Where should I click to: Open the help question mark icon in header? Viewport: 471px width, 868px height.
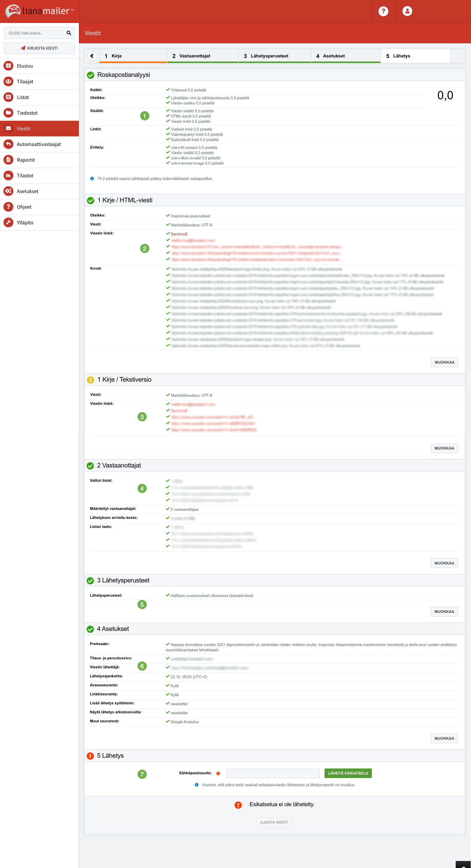(x=383, y=11)
